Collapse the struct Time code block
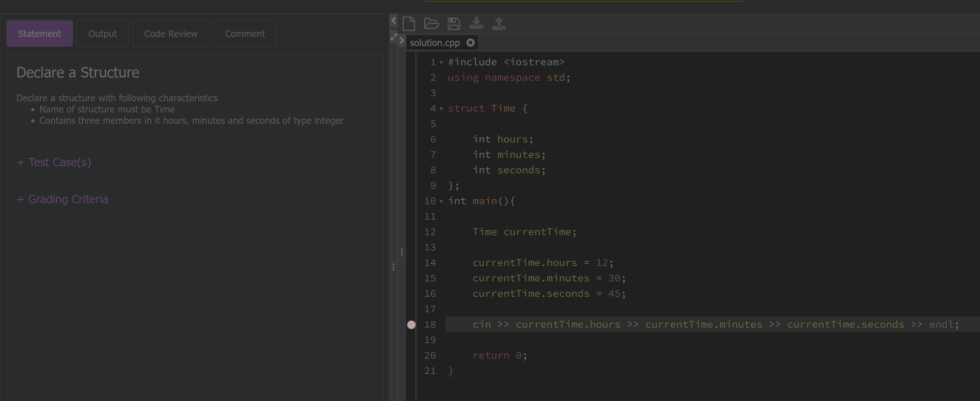 [x=441, y=109]
